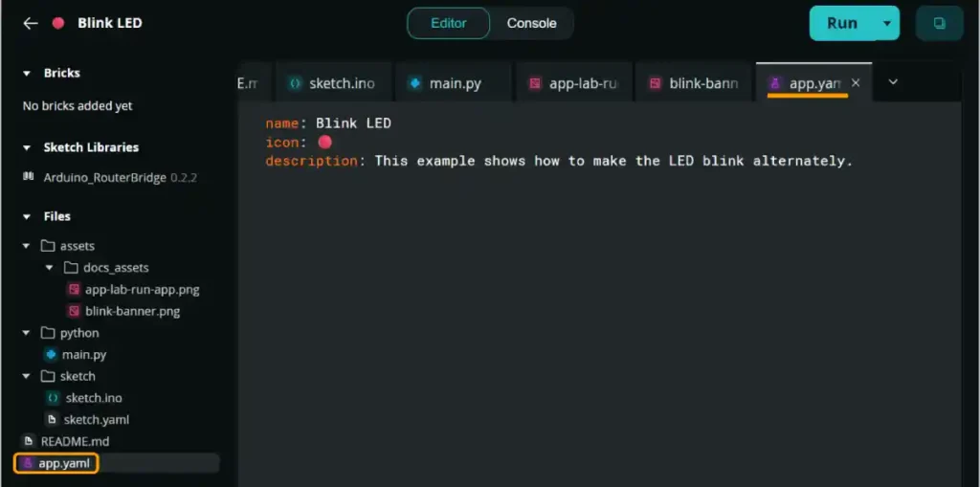This screenshot has width=980, height=487.
Task: Show more tabs with the chevron dropdown
Action: click(893, 82)
